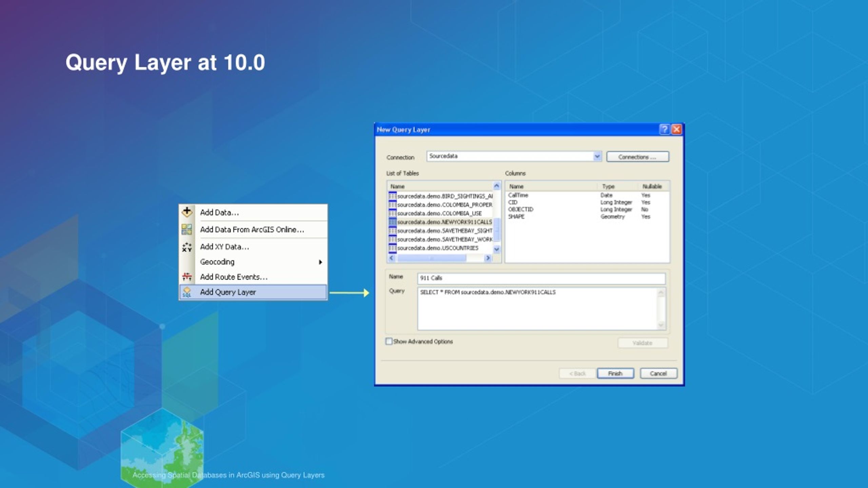This screenshot has width=868, height=488.
Task: Click the Add Data icon in the menu
Action: coord(187,212)
